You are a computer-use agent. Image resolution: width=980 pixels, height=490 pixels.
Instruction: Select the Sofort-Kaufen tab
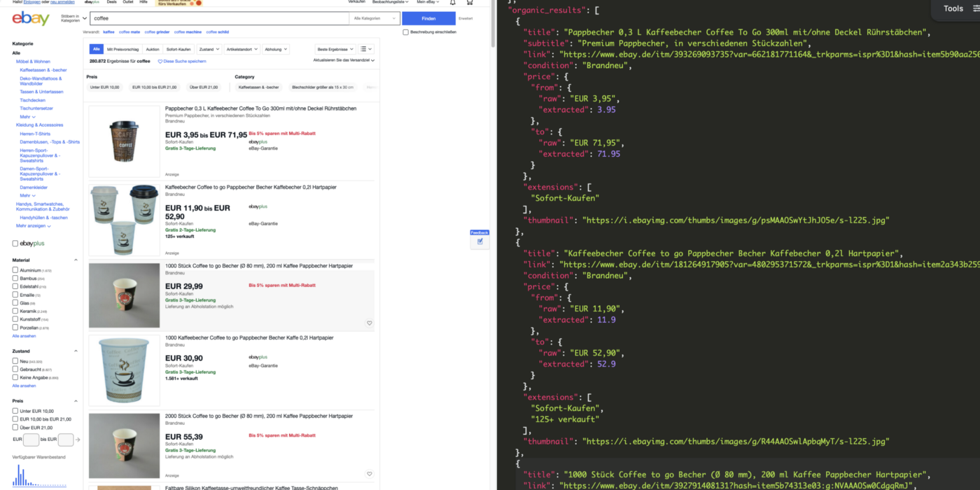[178, 50]
